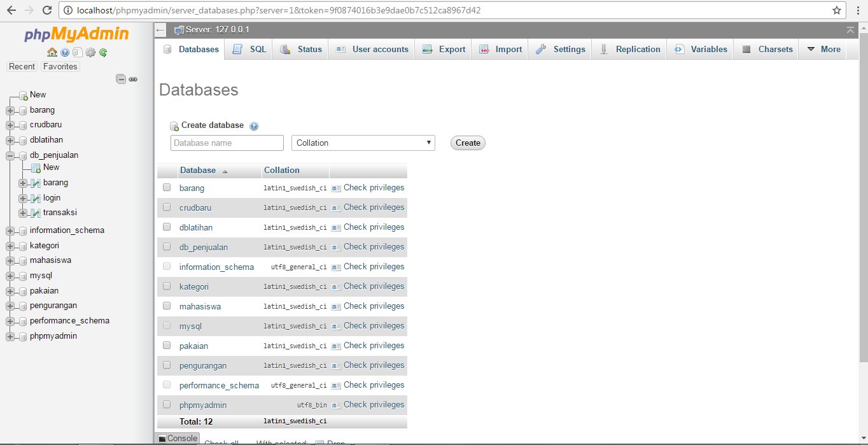868x445 pixels.
Task: Tick the checkbox for phpmyadmin database
Action: [167, 404]
